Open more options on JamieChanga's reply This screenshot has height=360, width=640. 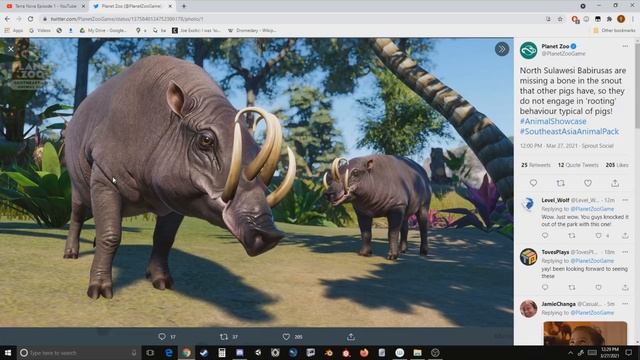click(x=625, y=304)
